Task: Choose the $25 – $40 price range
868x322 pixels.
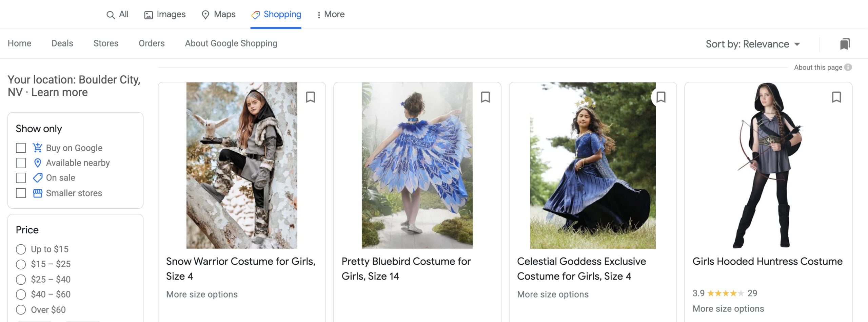Action: 21,280
